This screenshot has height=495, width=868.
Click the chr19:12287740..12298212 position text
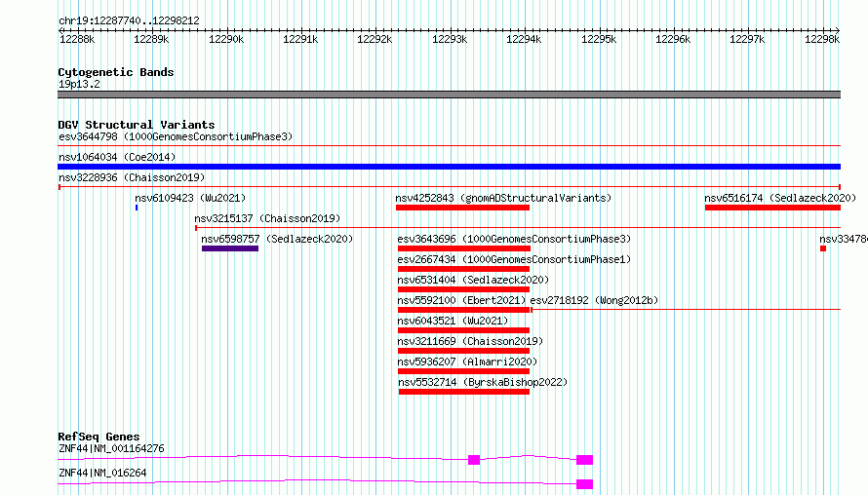[129, 20]
